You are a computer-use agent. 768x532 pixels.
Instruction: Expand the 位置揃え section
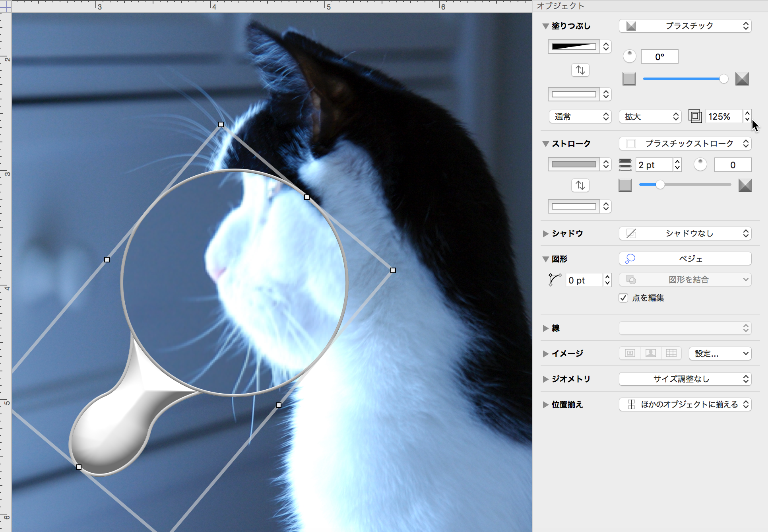545,404
